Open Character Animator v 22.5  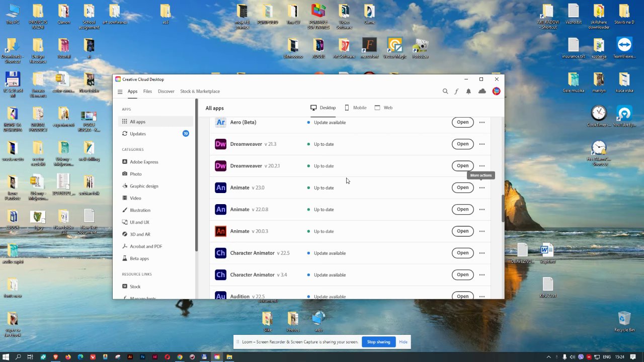pos(462,253)
